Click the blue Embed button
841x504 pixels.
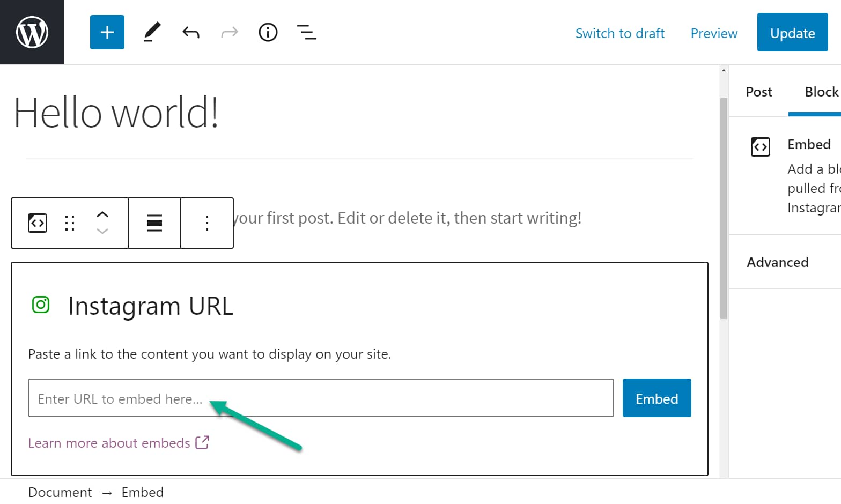click(657, 398)
